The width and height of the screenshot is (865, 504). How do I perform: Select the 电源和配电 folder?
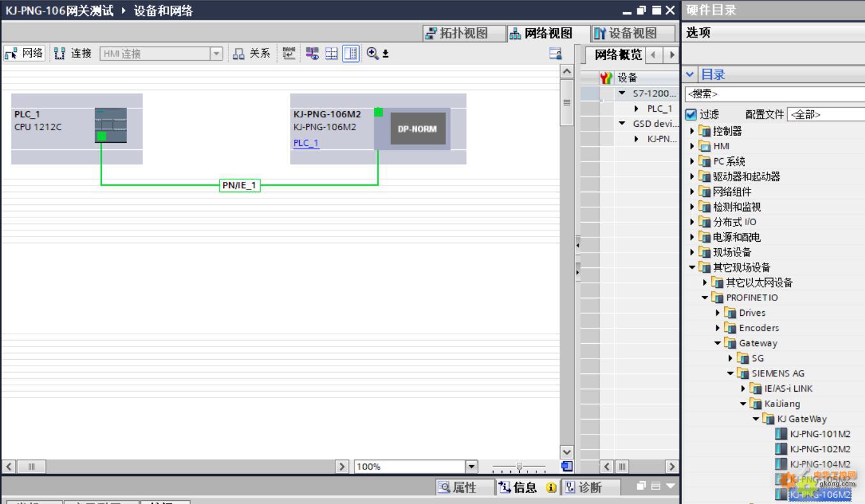point(737,237)
